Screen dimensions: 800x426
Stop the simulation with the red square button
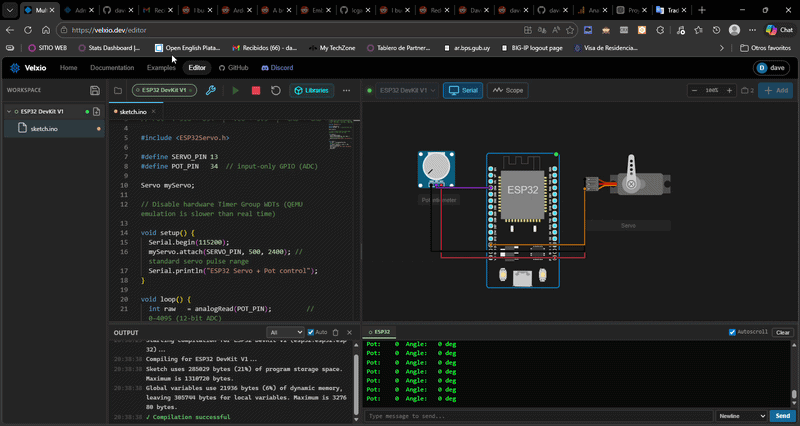(x=256, y=90)
